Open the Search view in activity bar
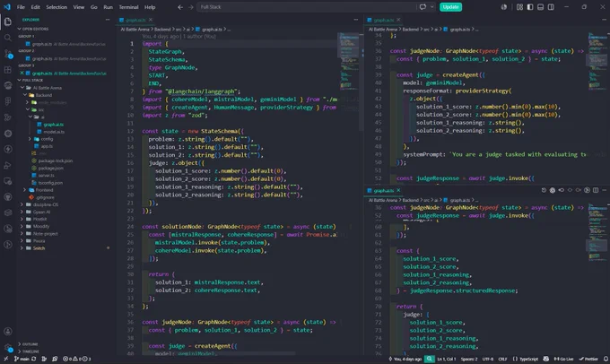 [8, 38]
